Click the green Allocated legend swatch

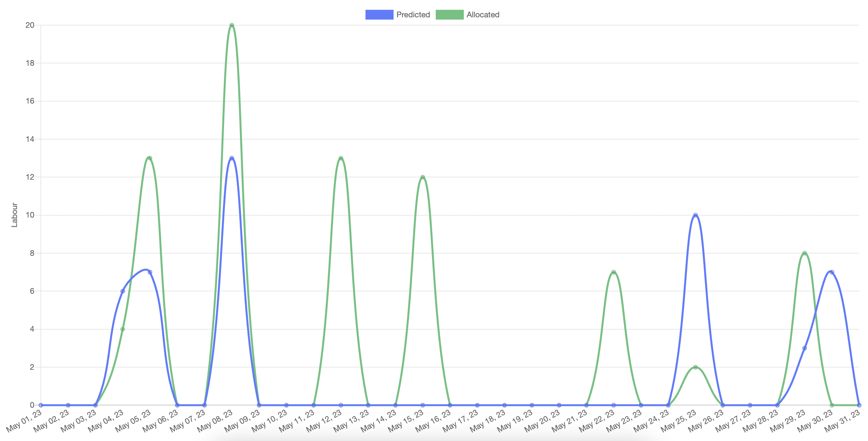pos(449,15)
